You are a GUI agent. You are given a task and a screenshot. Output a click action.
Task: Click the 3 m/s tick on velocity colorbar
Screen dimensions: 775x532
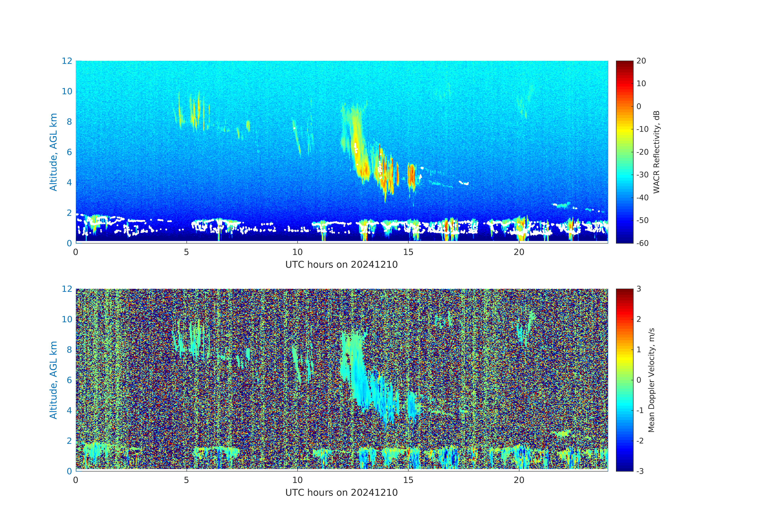tap(639, 289)
